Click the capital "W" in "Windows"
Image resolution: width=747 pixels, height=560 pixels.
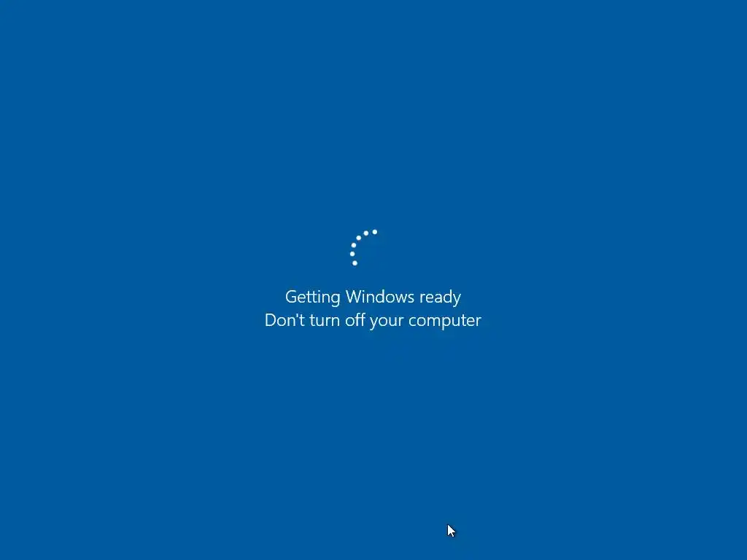tap(354, 297)
